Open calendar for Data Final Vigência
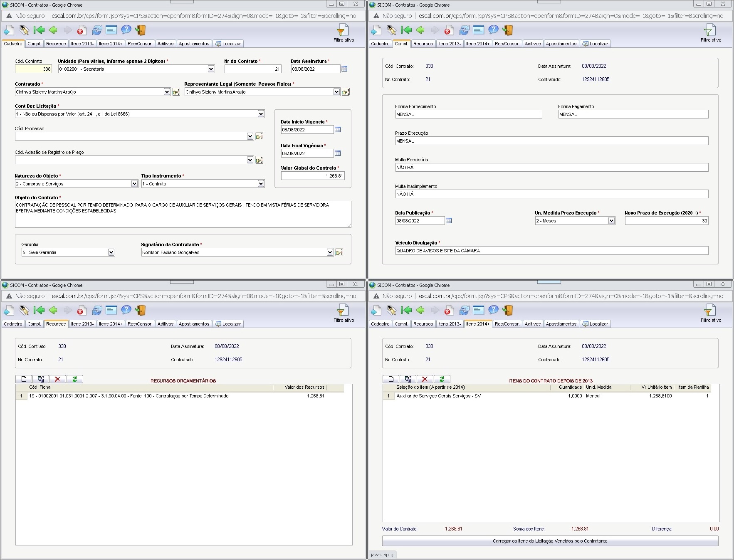The height and width of the screenshot is (560, 734). (338, 153)
